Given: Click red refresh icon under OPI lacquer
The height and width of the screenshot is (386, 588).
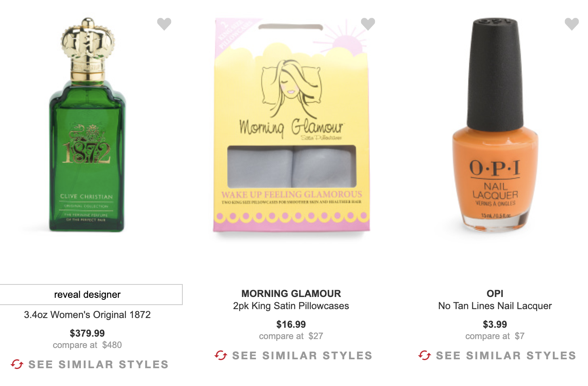Looking at the screenshot, I should tap(425, 355).
